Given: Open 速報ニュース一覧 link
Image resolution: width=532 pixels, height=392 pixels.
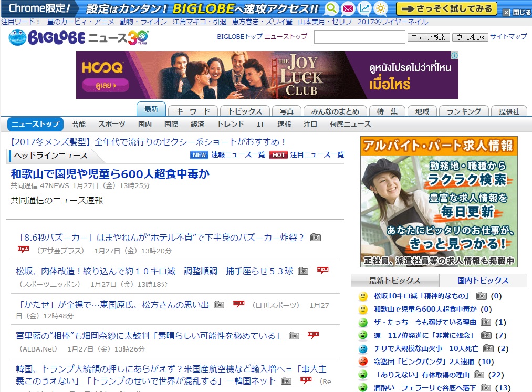Looking at the screenshot, I should 238,155.
